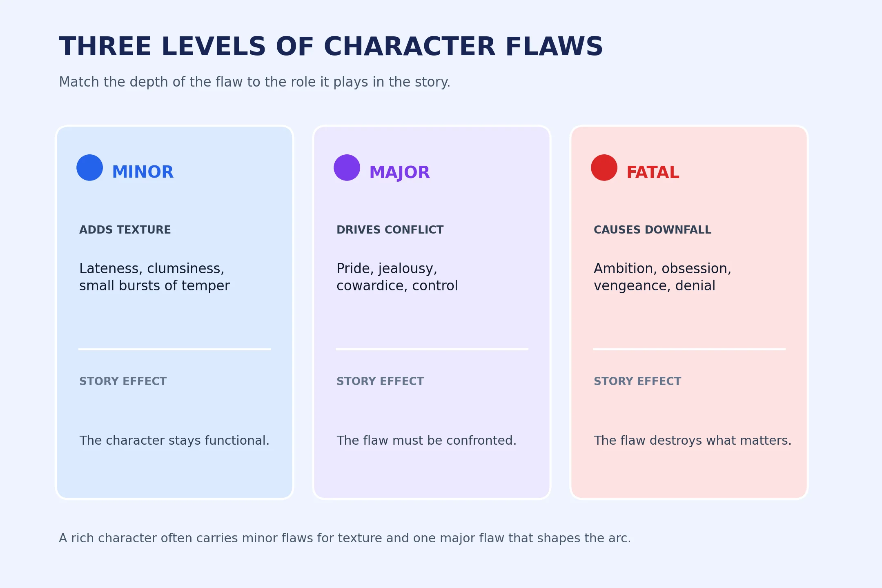Click the red Fatal circle icon
Screen dimensions: 882x588
click(604, 167)
